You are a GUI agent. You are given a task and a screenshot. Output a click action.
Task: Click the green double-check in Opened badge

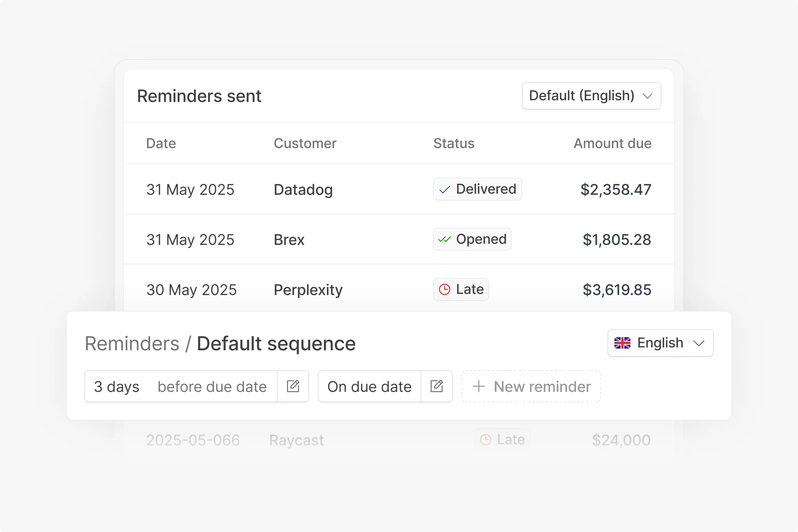tap(444, 240)
